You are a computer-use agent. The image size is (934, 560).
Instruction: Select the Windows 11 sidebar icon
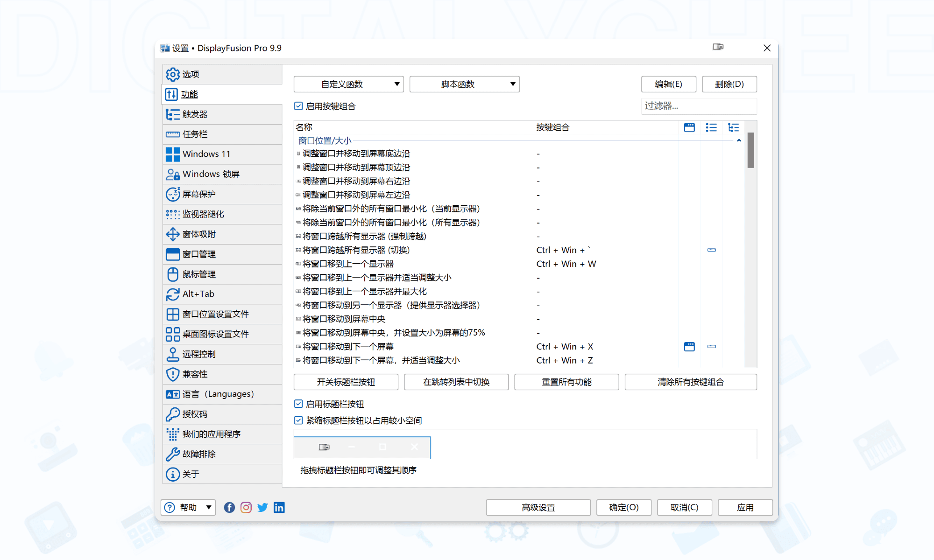pos(172,154)
